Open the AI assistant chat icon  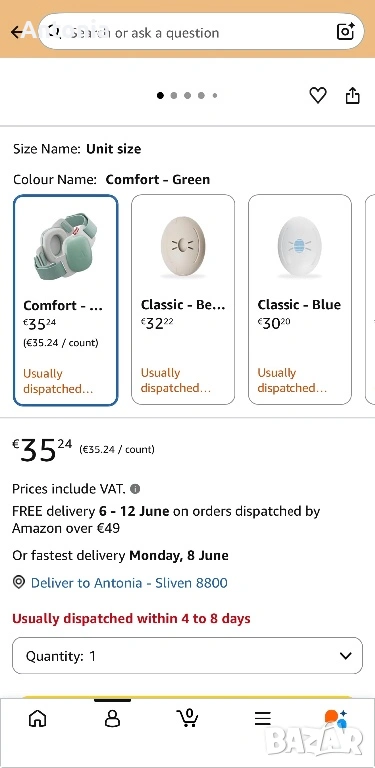coord(336,718)
